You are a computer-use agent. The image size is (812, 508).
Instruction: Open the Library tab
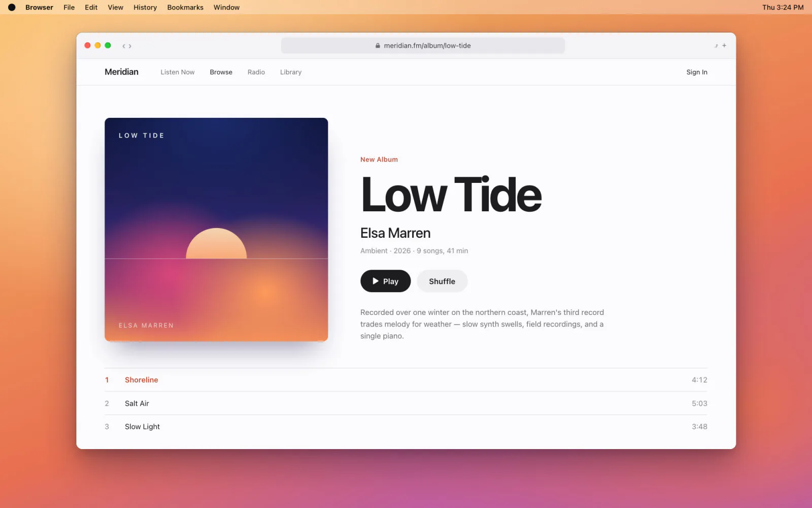tap(291, 72)
